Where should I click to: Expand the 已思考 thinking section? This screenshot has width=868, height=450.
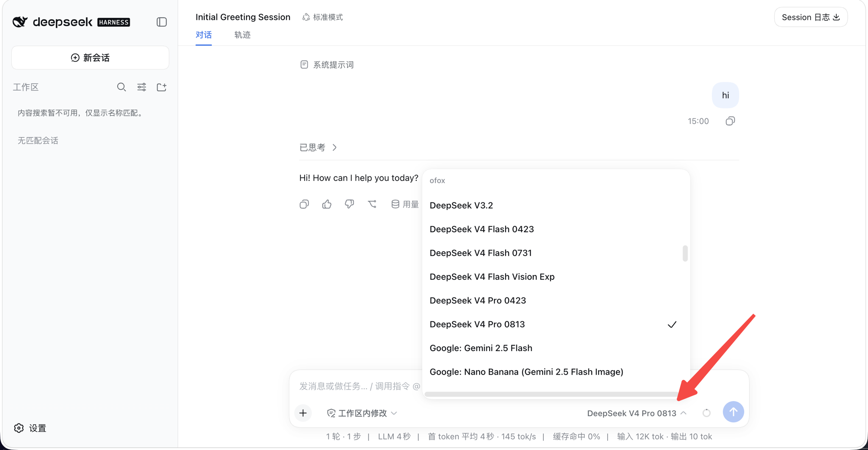click(318, 147)
